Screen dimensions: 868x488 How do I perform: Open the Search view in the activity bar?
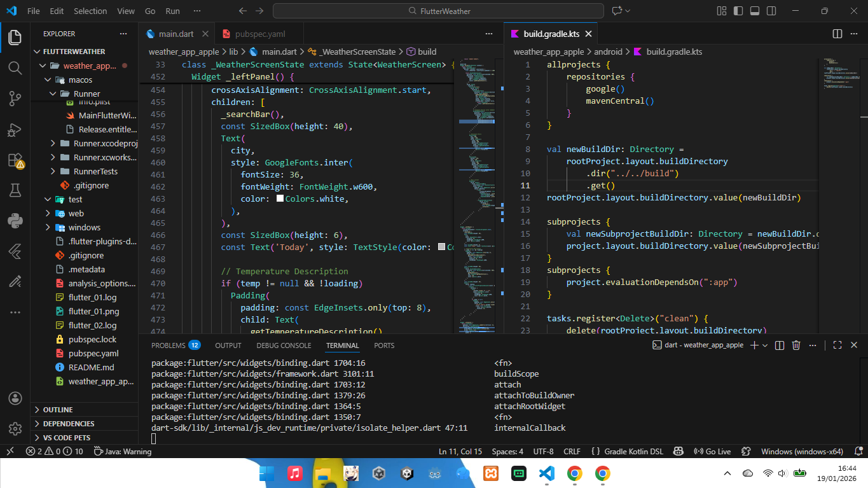tap(14, 68)
